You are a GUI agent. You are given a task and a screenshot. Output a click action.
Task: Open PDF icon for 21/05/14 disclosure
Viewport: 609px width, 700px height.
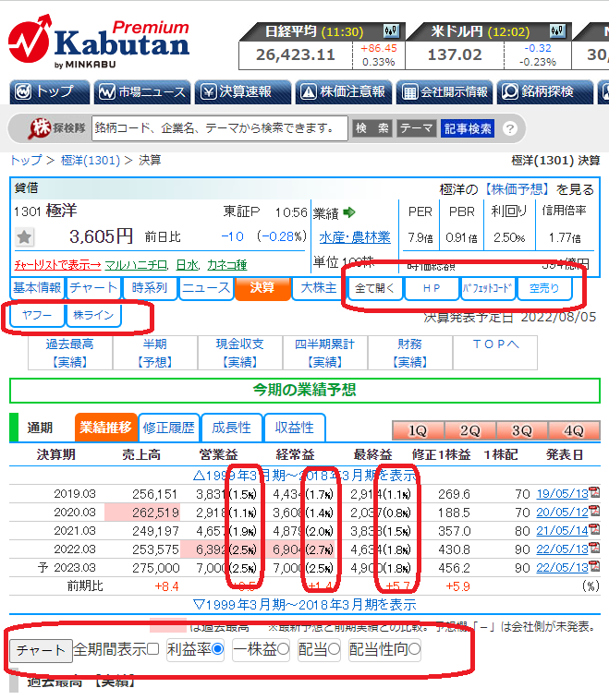click(594, 529)
